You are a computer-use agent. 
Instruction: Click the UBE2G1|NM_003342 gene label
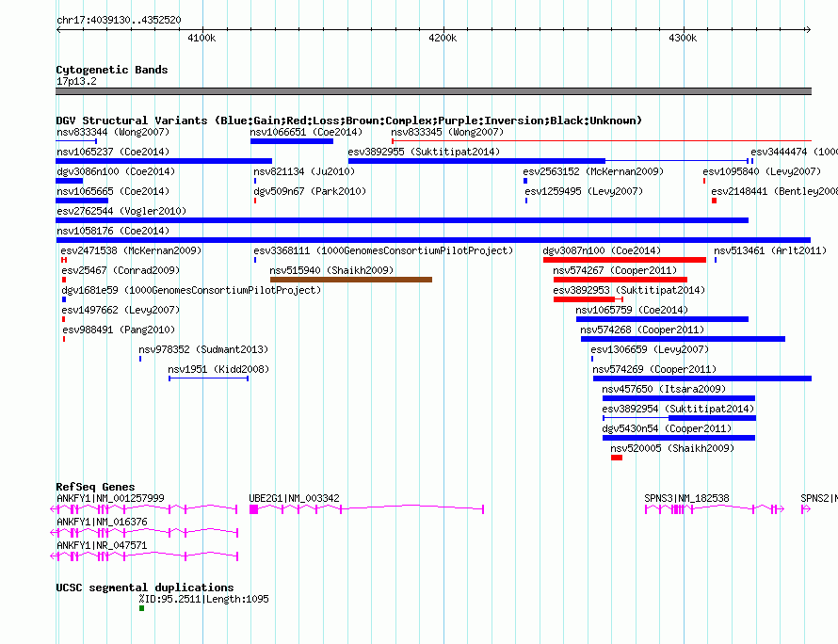[x=294, y=498]
